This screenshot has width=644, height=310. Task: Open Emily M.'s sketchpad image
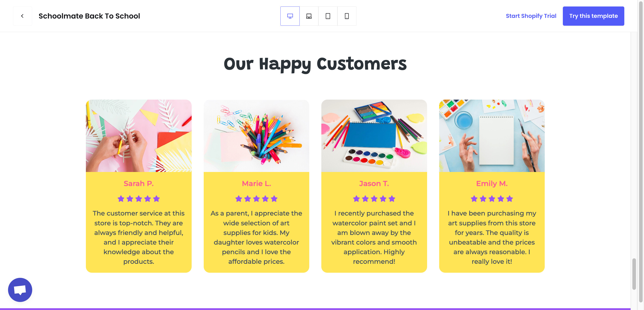[491, 136]
